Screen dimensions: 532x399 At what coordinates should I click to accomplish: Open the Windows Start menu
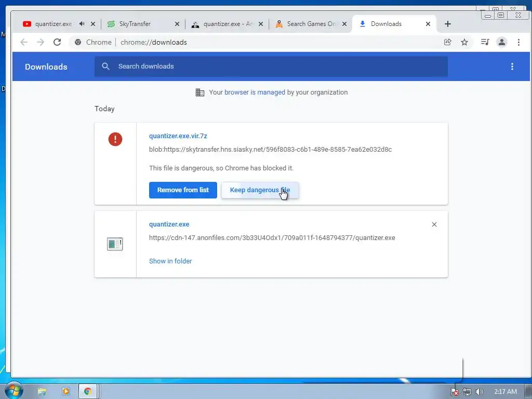[13, 391]
